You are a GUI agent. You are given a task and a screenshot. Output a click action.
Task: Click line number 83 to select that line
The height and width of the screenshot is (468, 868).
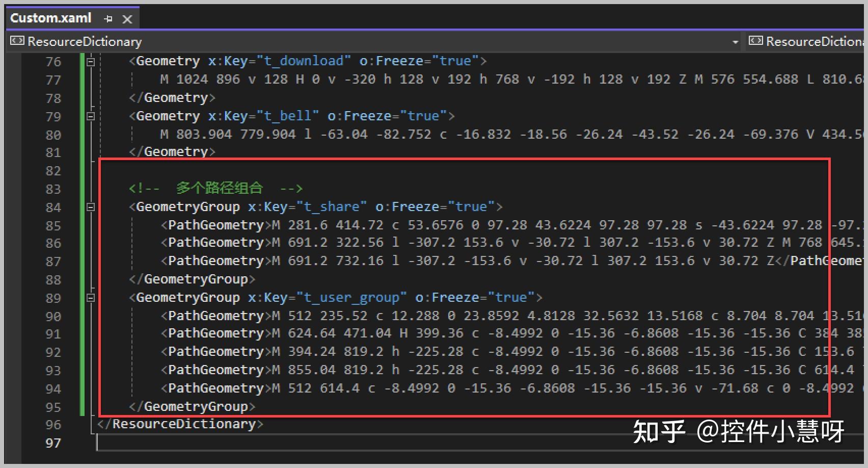53,189
